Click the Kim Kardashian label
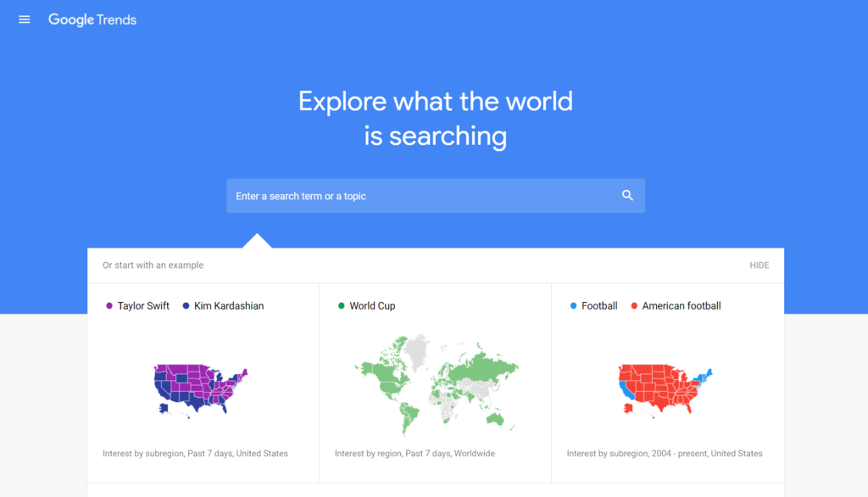Screen dimensions: 868x497 tap(229, 306)
